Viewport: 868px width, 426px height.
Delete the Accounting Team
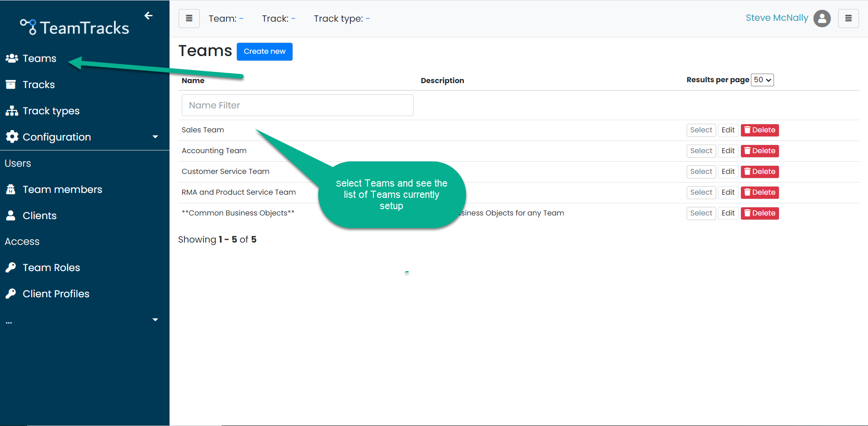(759, 151)
